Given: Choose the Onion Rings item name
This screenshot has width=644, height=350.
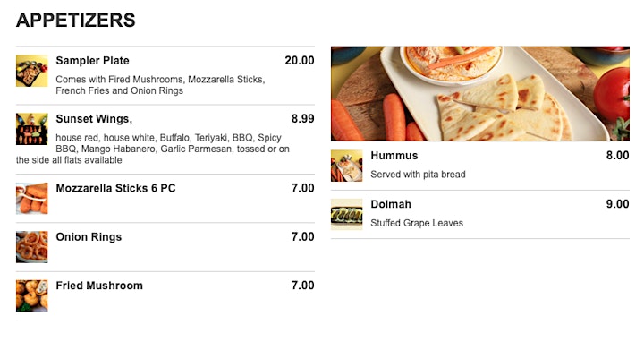Looking at the screenshot, I should (89, 237).
